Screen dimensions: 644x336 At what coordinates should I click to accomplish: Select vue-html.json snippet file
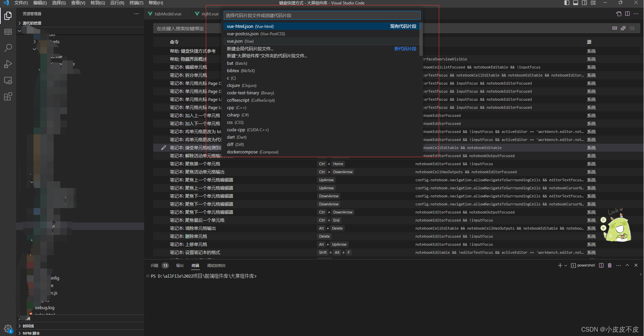point(321,26)
